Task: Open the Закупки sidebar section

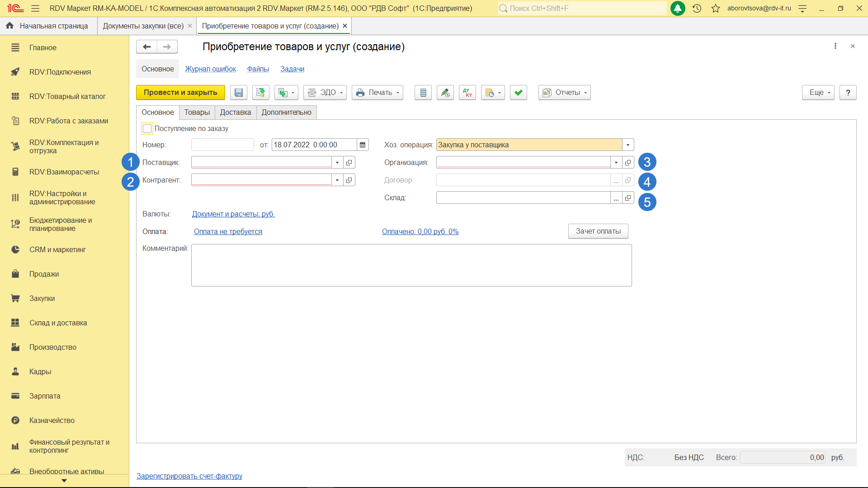Action: click(42, 299)
